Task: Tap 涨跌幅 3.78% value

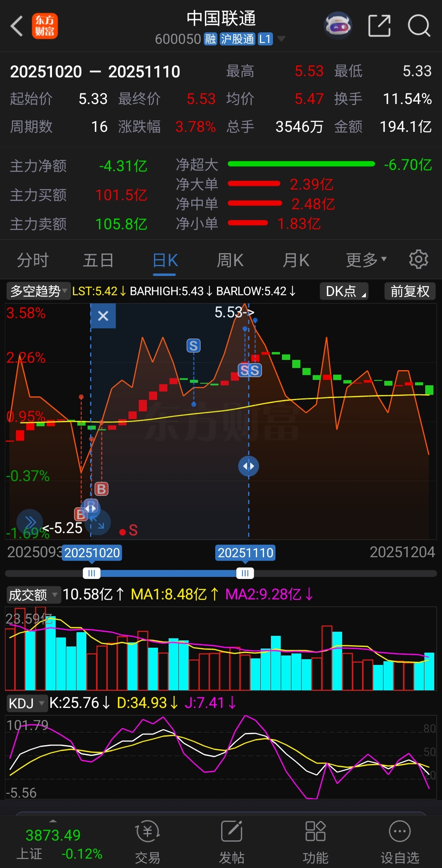Action: [x=196, y=127]
